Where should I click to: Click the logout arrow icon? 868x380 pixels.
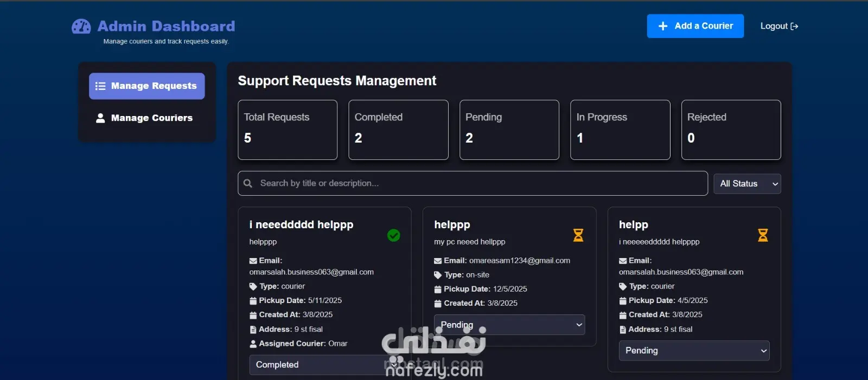coord(794,26)
